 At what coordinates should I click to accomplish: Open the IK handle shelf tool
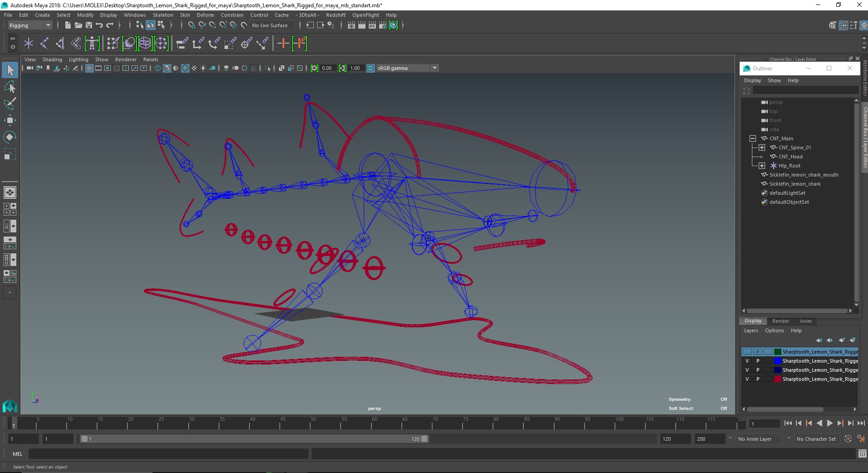60,44
